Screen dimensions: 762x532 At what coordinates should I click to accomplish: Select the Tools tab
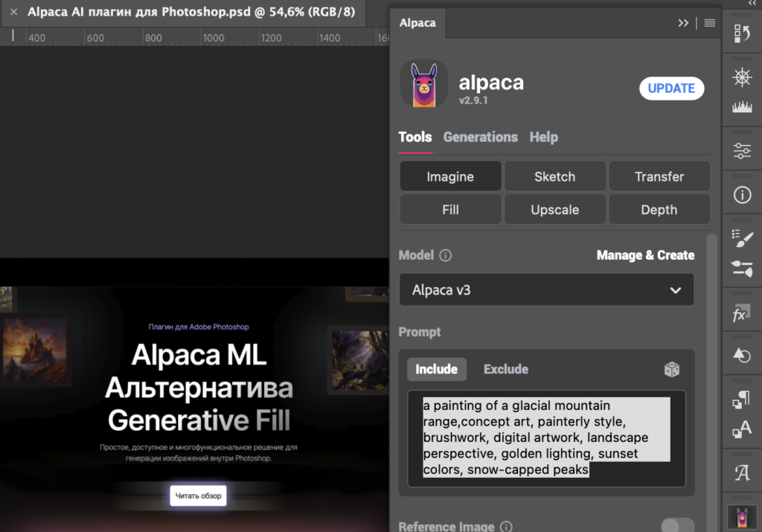(415, 137)
